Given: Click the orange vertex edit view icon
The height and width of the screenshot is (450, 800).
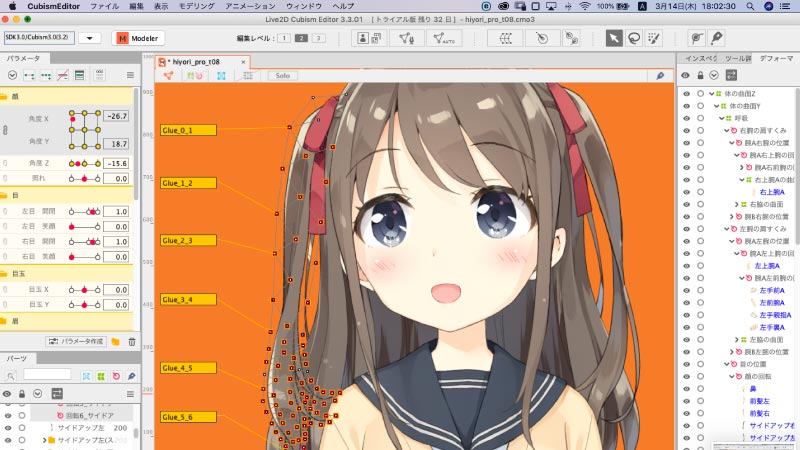Looking at the screenshot, I should click(168, 76).
